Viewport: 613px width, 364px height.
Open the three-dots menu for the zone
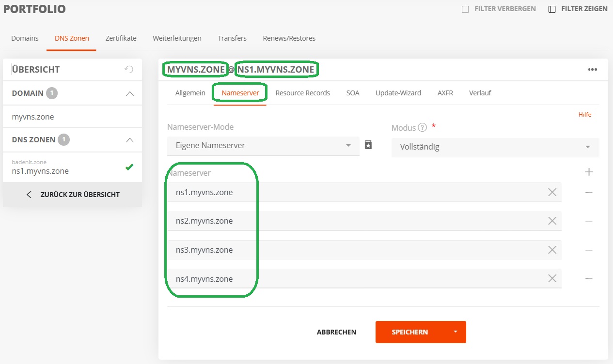pos(592,69)
